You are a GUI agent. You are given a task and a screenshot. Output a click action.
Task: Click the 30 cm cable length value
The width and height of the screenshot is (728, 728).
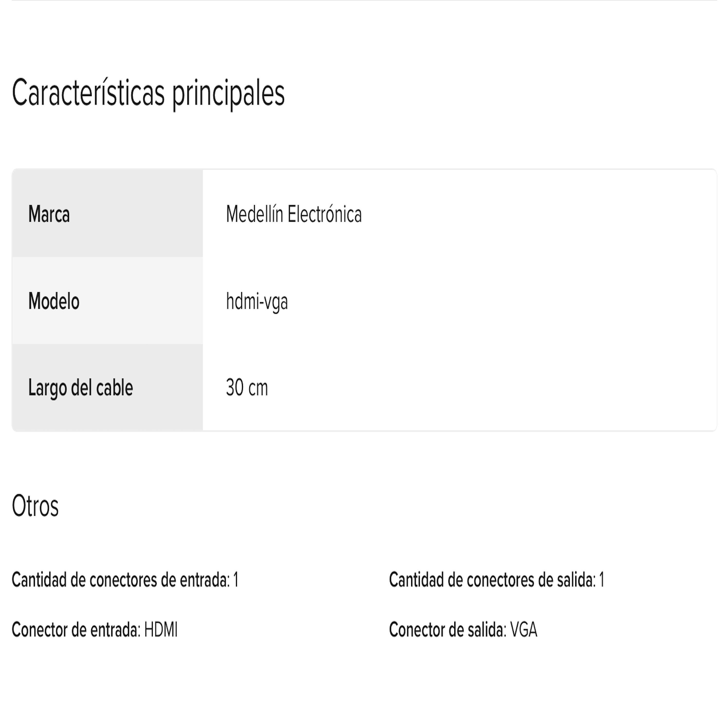(x=247, y=388)
